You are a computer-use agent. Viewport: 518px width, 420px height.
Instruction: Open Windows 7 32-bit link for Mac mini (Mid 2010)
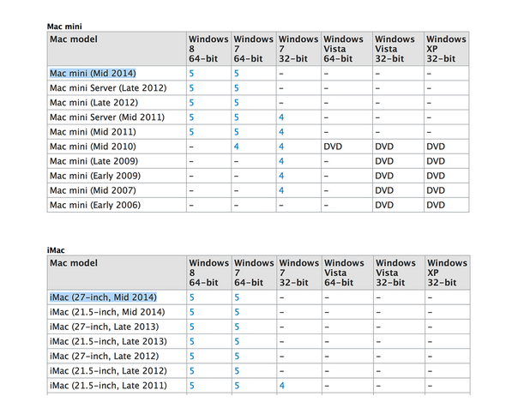click(281, 147)
